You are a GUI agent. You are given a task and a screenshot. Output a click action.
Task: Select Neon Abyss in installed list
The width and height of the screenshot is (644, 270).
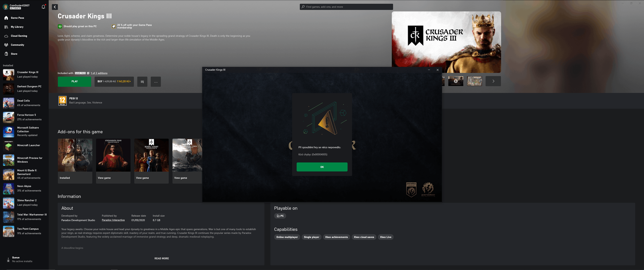pos(24,188)
